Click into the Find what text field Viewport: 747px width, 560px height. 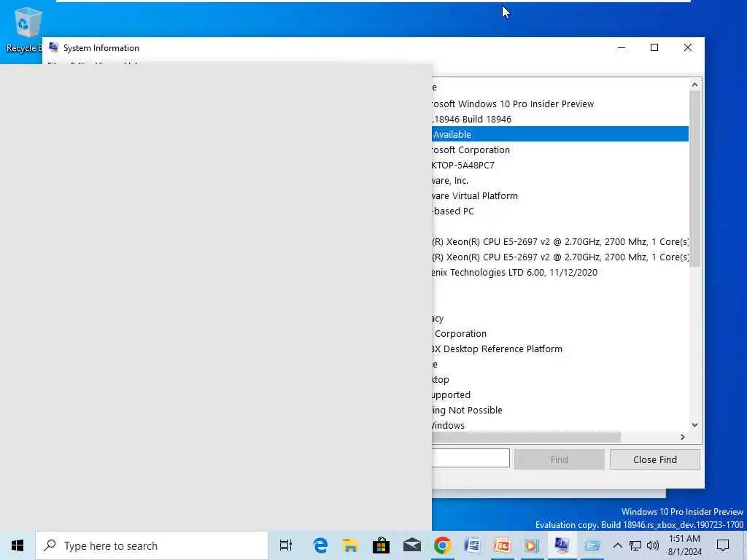(x=471, y=458)
